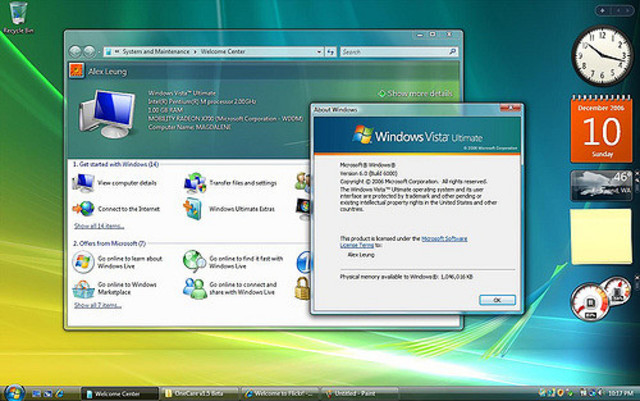Open Transfer files and settings icon

195,183
